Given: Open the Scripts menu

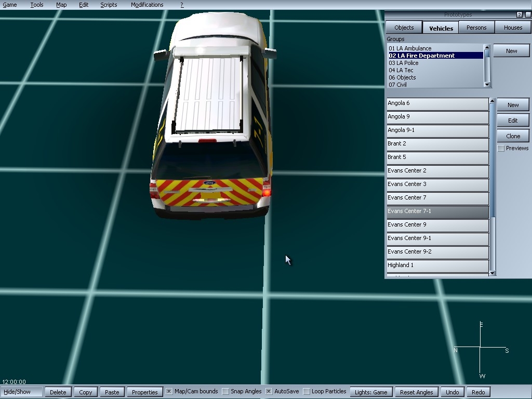Looking at the screenshot, I should (x=109, y=5).
